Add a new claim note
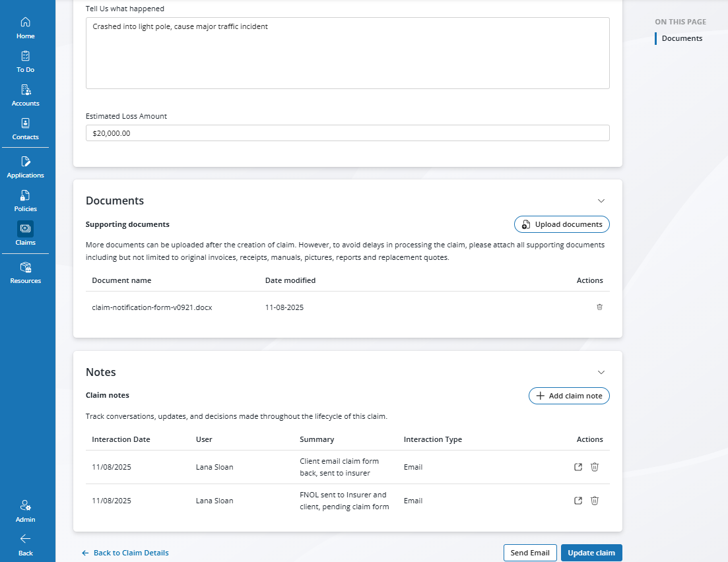The width and height of the screenshot is (728, 562). pos(569,396)
